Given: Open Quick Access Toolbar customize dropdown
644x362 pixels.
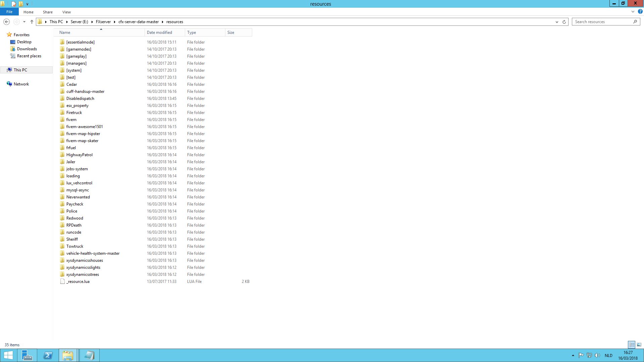Looking at the screenshot, I should coord(28,4).
